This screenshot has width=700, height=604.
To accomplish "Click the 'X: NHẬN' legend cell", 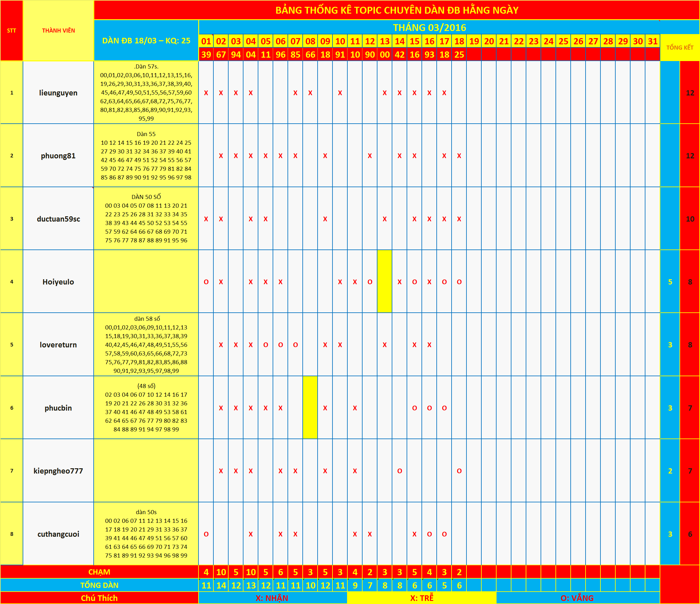I will coord(272,598).
